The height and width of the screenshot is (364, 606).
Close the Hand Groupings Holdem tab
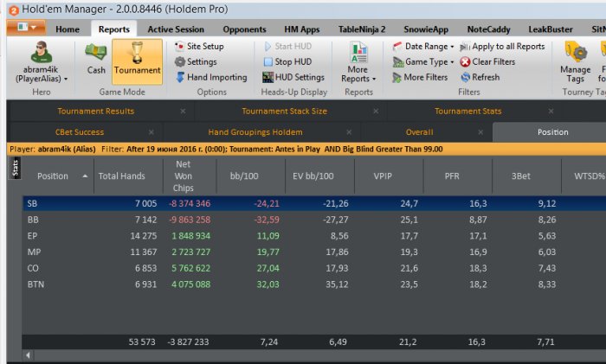(x=349, y=132)
